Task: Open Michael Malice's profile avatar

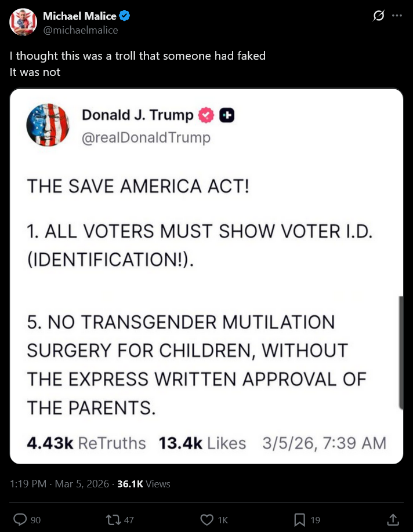Action: [23, 22]
